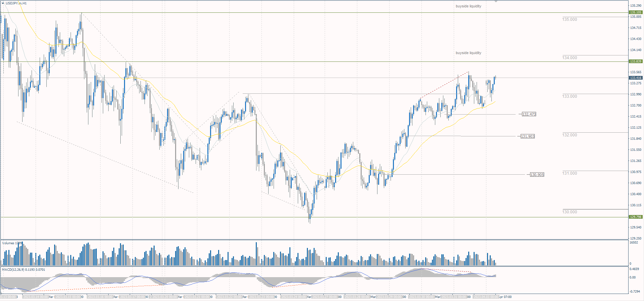Click the 2023.04.03 00:00 date marker
The image size is (644, 301).
click(x=486, y=297)
